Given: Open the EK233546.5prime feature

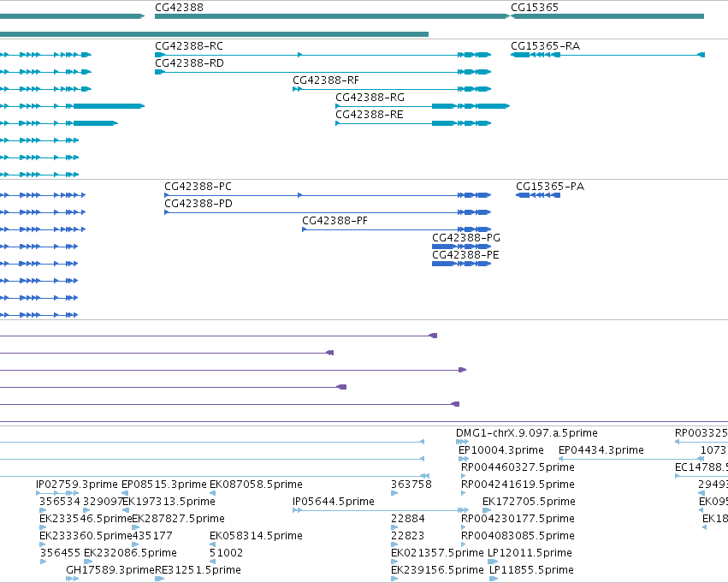Looking at the screenshot, I should pyautogui.click(x=86, y=519).
